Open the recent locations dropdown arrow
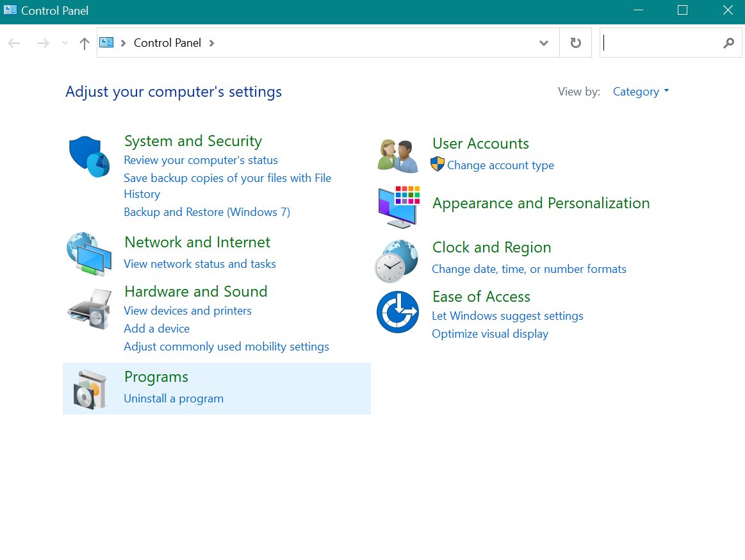 coord(65,44)
